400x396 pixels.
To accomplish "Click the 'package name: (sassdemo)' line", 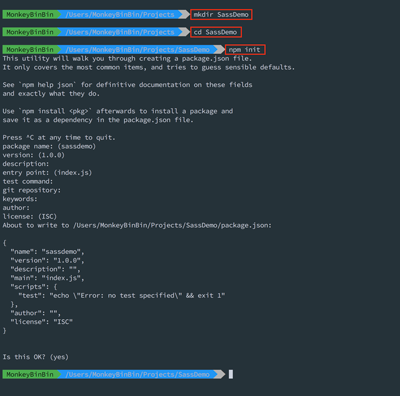I will coord(49,146).
